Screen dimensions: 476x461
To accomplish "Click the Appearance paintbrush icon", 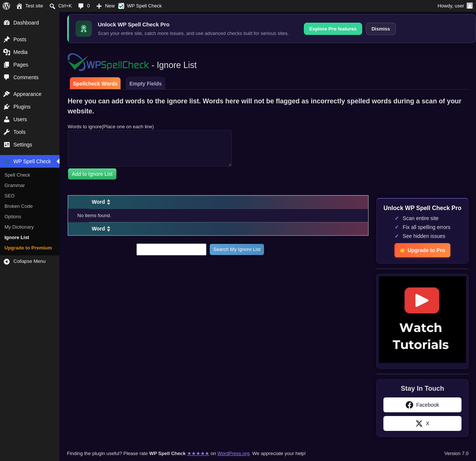I will [x=7, y=94].
